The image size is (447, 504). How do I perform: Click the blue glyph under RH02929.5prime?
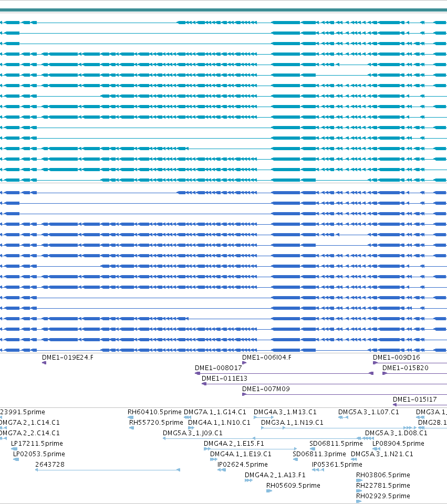359,501
